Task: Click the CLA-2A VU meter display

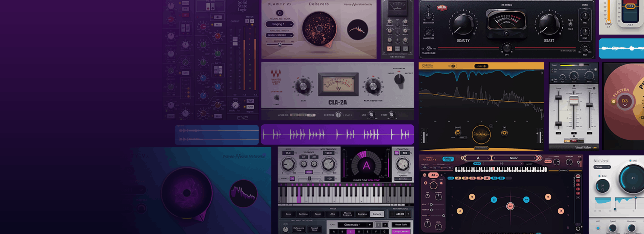Action: [x=338, y=85]
